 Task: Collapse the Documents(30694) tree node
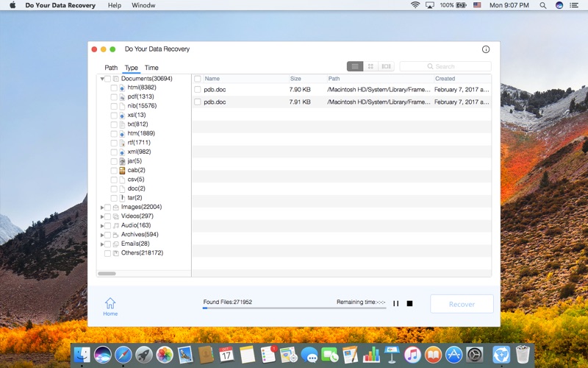101,79
